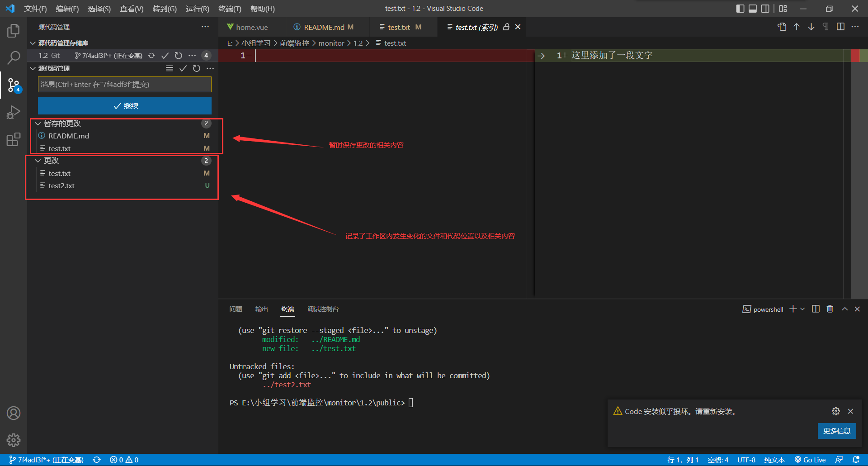This screenshot has width=868, height=466.
Task: Split the terminal panel
Action: (816, 309)
